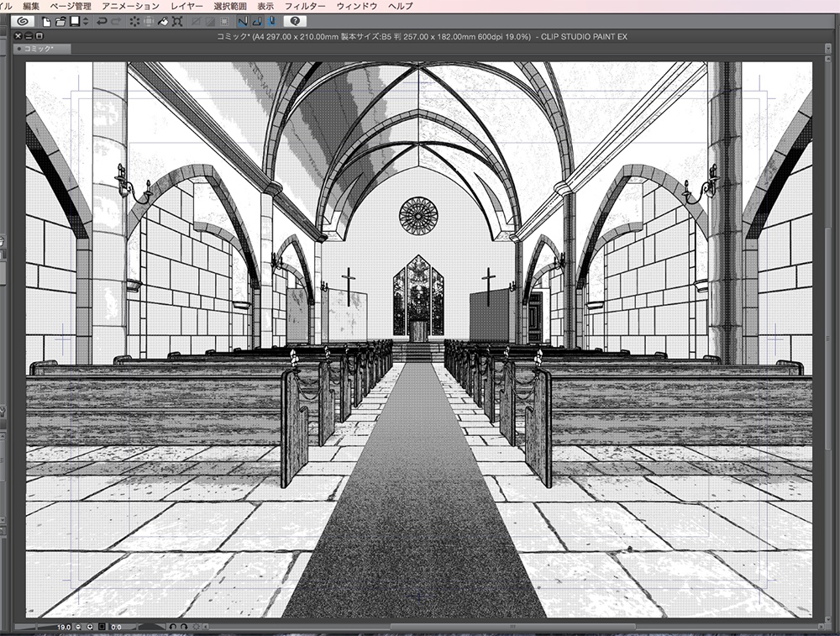Viewport: 840px width, 636px height.
Task: Click the clear outside selection icon
Action: tap(149, 22)
